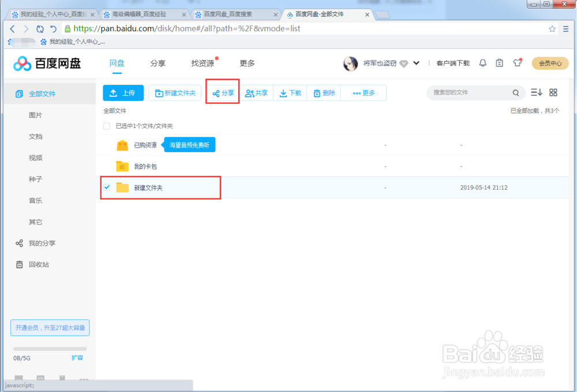Click the address bar URL
The image size is (577, 392).
[187, 29]
